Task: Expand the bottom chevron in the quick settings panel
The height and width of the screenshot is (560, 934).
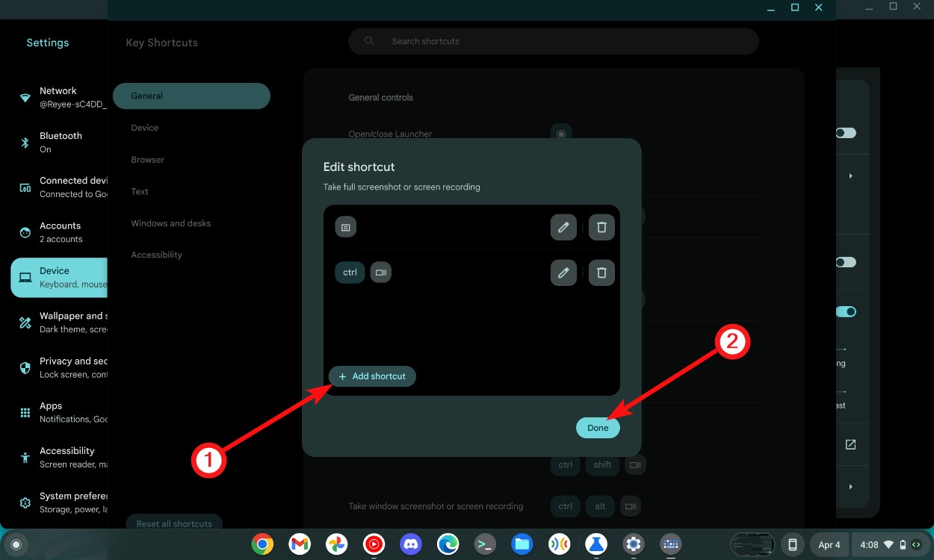Action: pos(850,487)
